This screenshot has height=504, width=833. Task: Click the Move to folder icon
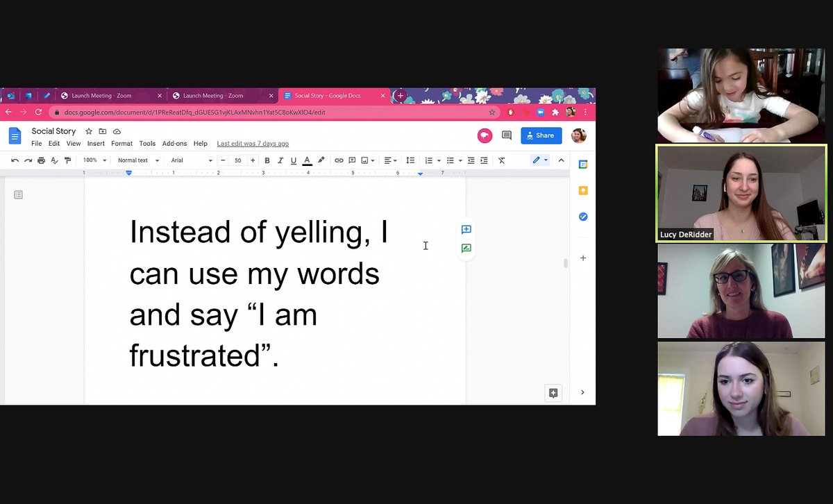[x=103, y=131]
